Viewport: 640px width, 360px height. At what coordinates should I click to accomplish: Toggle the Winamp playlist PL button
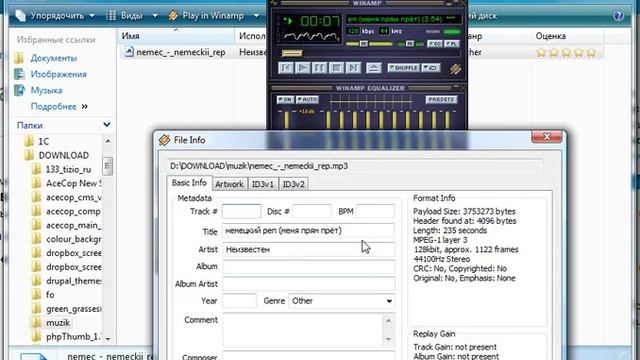click(x=451, y=44)
